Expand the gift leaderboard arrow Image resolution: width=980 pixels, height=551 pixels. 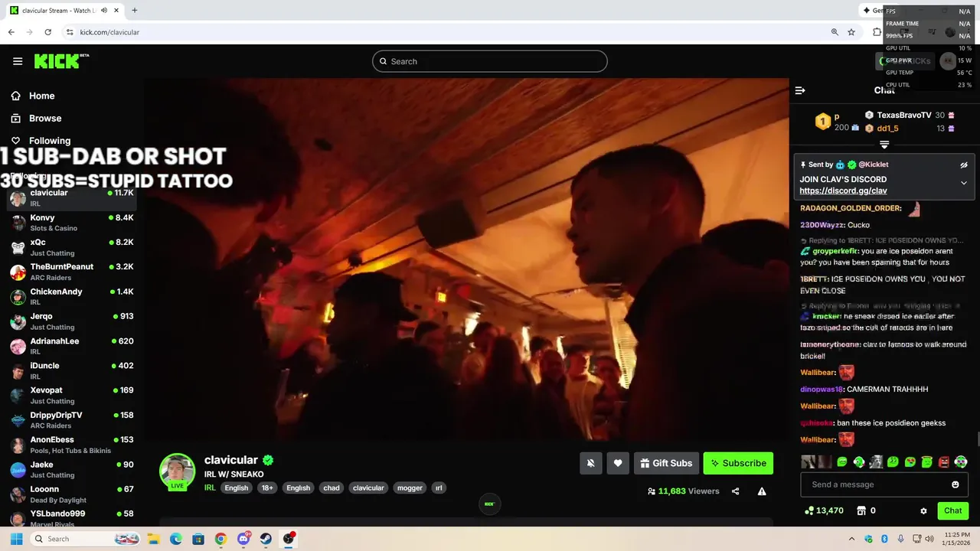coord(884,145)
